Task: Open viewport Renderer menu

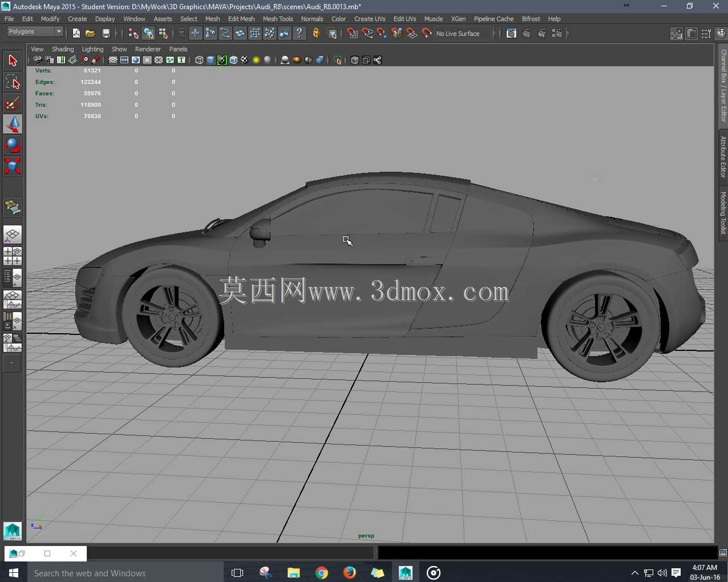Action: point(148,49)
